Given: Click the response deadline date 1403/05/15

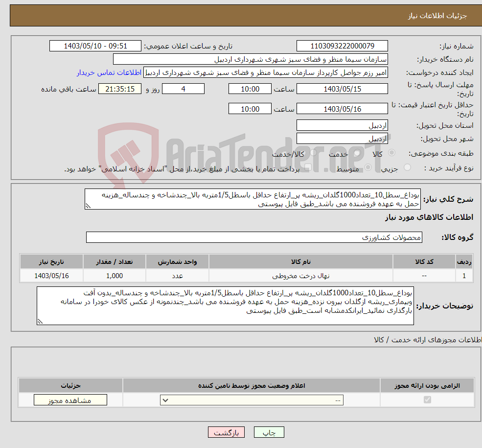Looking at the screenshot, I should click(x=342, y=89).
